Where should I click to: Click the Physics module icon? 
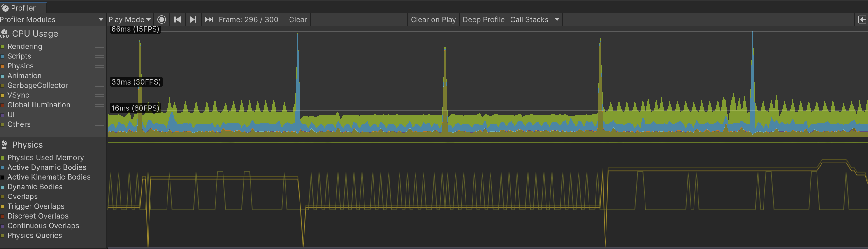(4, 145)
